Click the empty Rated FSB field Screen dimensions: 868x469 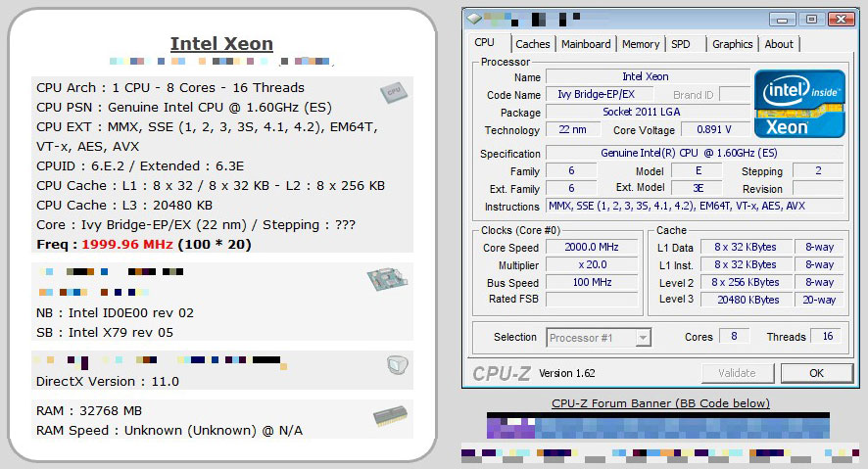592,300
